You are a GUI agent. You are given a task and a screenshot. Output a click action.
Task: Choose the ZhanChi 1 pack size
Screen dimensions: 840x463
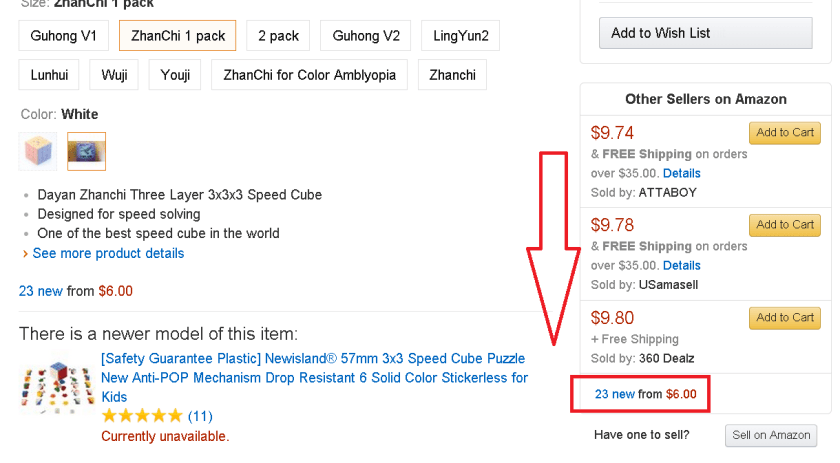[x=177, y=36]
